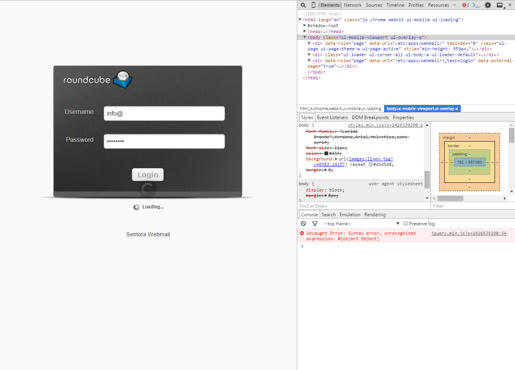Click the box model horizontal scrollbar thumb
This screenshot has height=370, width=515.
tap(450, 198)
